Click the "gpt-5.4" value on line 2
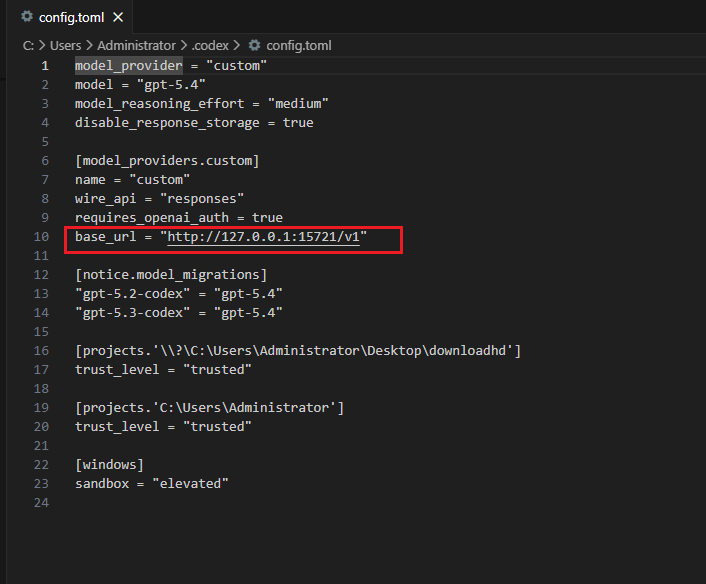 pyautogui.click(x=171, y=85)
